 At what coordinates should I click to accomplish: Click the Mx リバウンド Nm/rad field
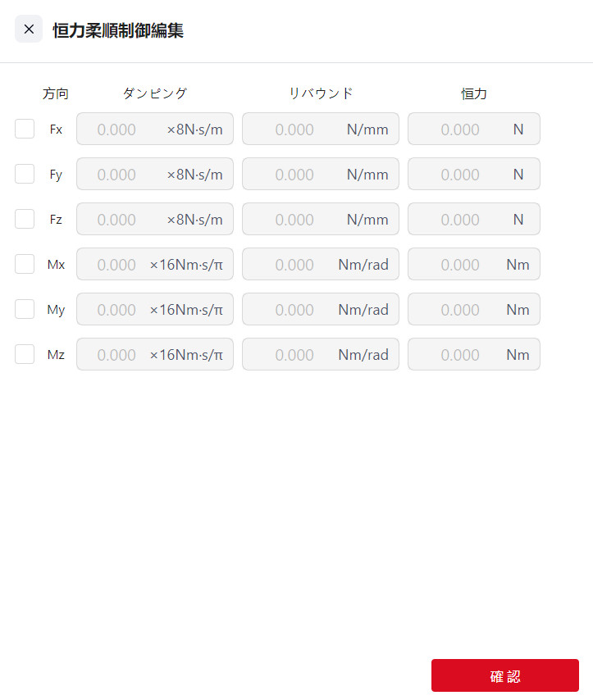click(x=295, y=265)
